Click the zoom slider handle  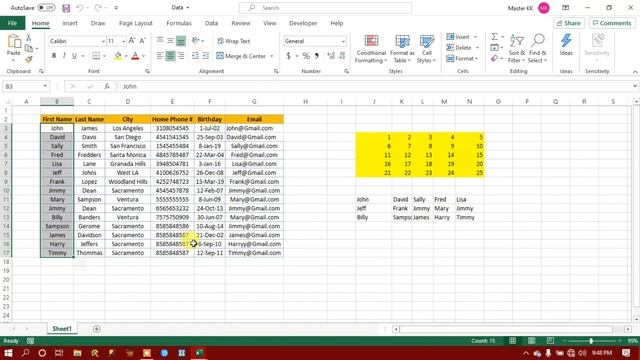[x=591, y=340]
